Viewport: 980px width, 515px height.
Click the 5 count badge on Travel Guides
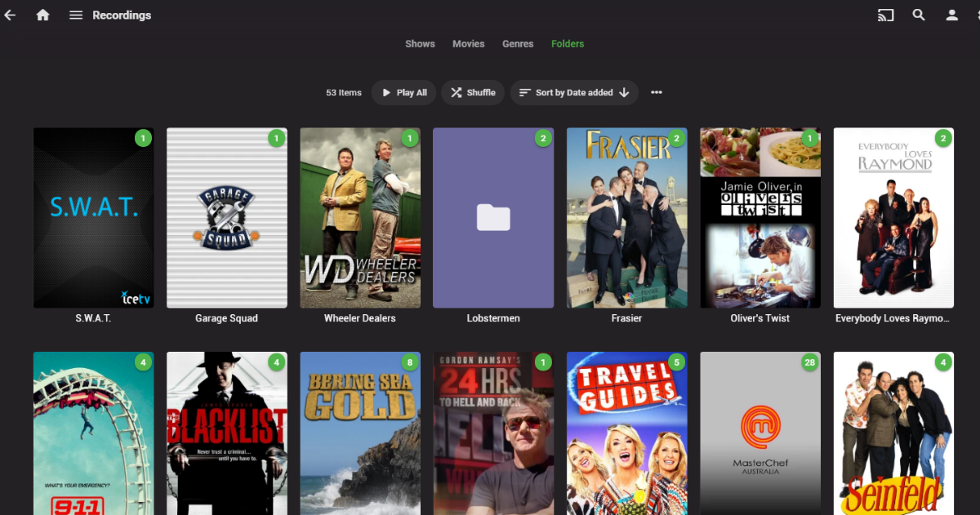(x=675, y=362)
